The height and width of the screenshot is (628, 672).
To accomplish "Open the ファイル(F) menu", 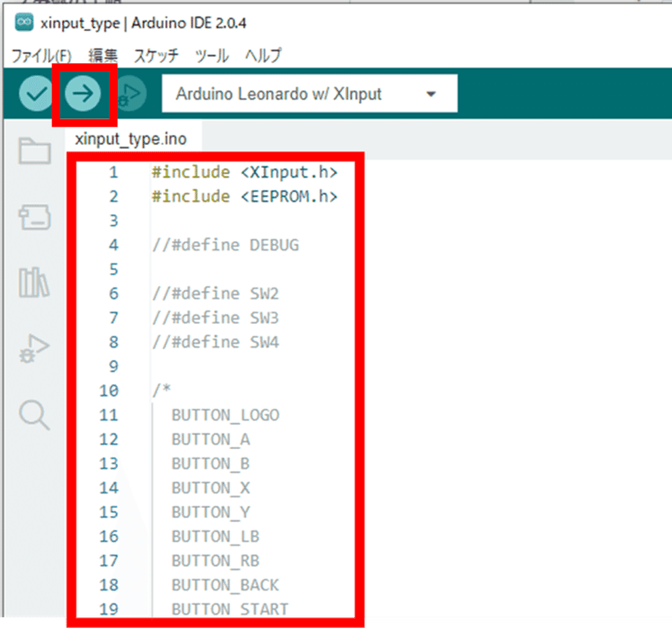I will pos(41,56).
